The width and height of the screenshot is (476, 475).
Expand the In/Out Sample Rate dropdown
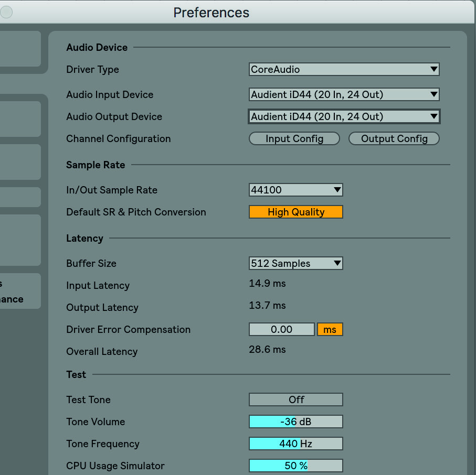[x=296, y=190]
